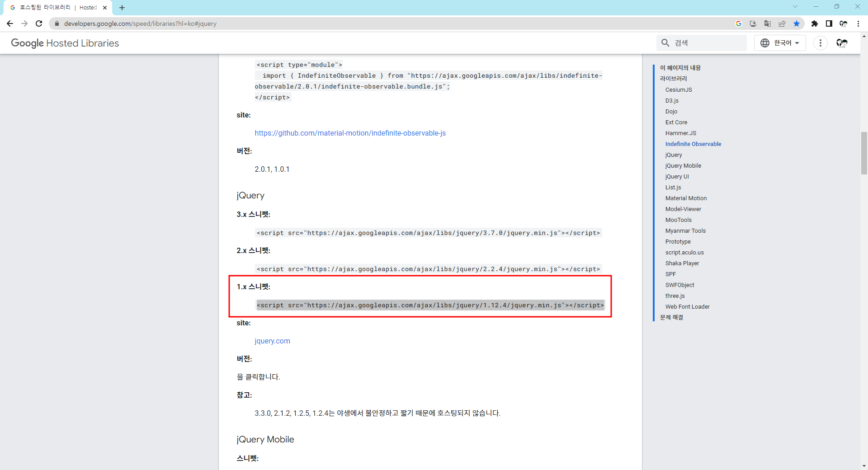The height and width of the screenshot is (470, 868).
Task: Jump to jQuery UI in contents
Action: pos(677,176)
